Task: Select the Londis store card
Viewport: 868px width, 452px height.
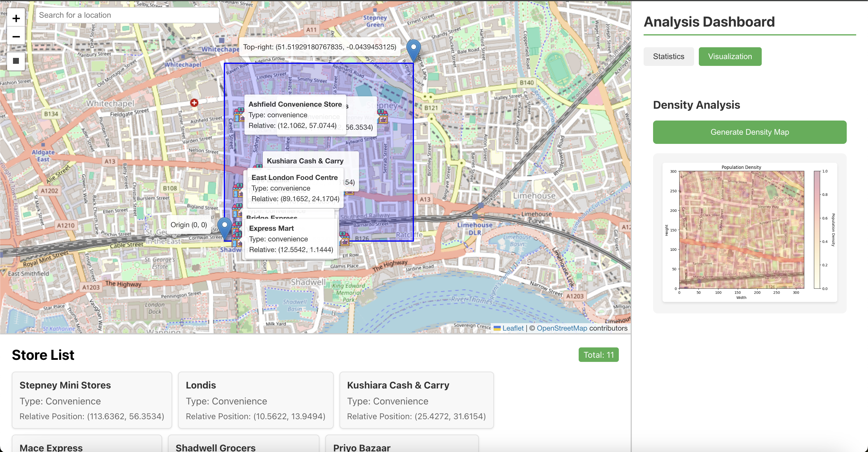Action: click(255, 400)
